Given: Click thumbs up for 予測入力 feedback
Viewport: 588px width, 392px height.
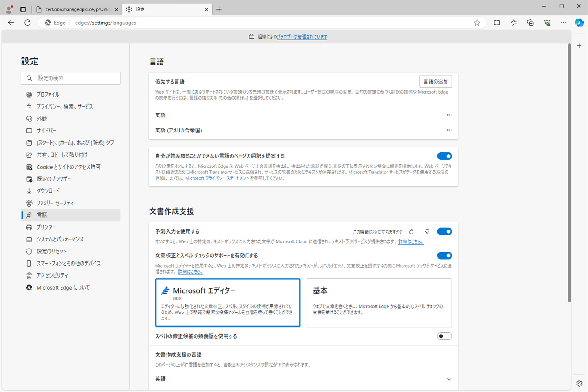Looking at the screenshot, I should tap(411, 232).
